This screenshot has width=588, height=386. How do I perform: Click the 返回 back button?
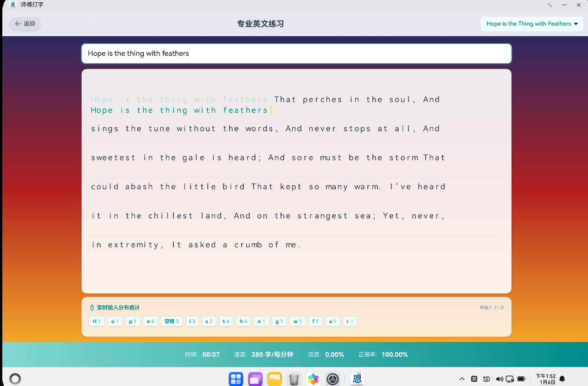pyautogui.click(x=25, y=24)
